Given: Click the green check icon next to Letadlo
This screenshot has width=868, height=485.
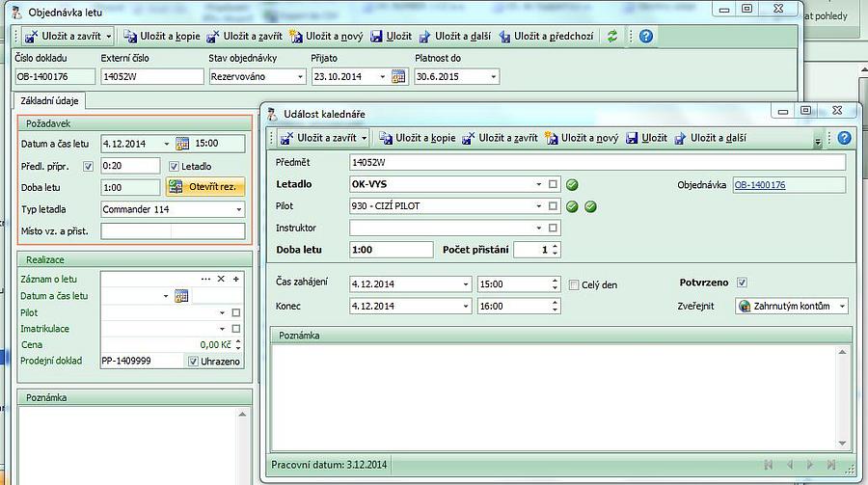Looking at the screenshot, I should point(572,184).
